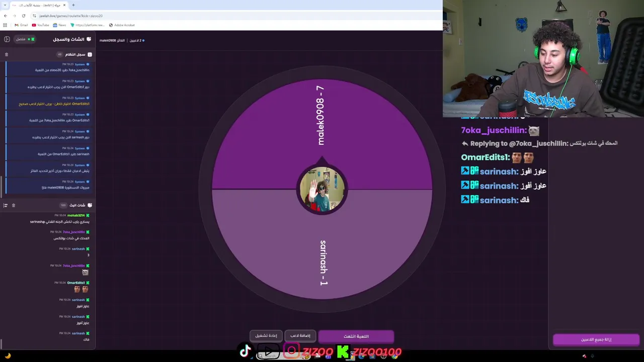
Task: Click the connected status badge with Kick logo
Action: (x=25, y=39)
